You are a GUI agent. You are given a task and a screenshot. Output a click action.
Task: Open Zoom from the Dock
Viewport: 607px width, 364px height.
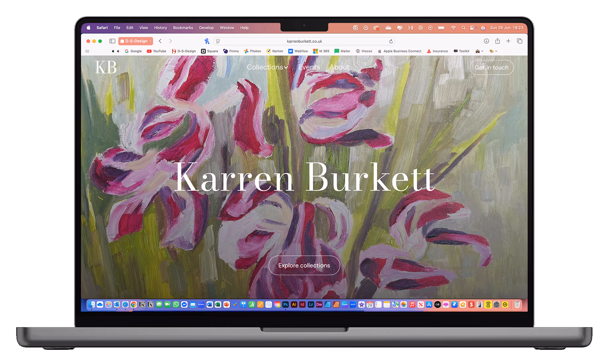pos(353,304)
